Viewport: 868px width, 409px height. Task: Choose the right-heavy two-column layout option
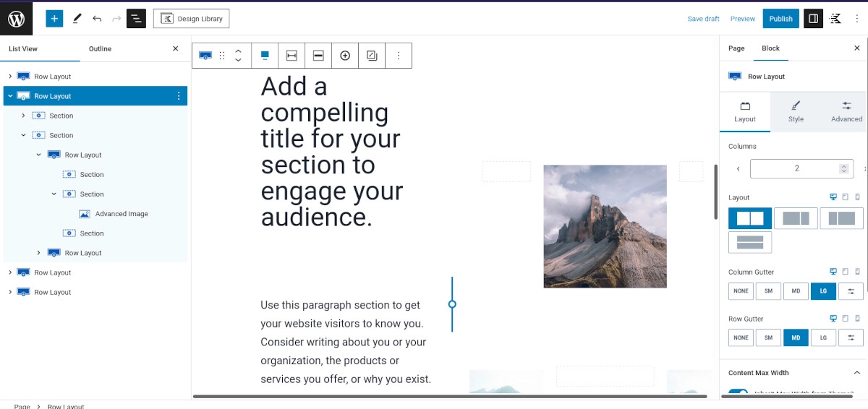pyautogui.click(x=842, y=218)
